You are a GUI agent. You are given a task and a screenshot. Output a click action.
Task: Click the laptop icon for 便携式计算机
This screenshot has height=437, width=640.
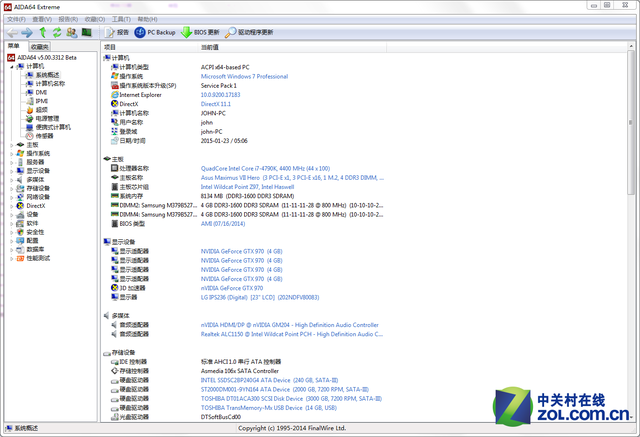click(30, 127)
